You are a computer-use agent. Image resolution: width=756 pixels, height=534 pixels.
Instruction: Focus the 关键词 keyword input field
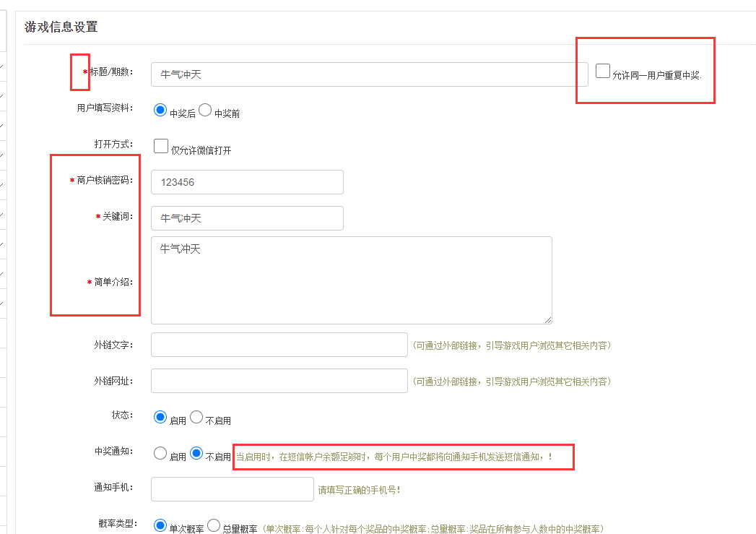click(x=247, y=218)
